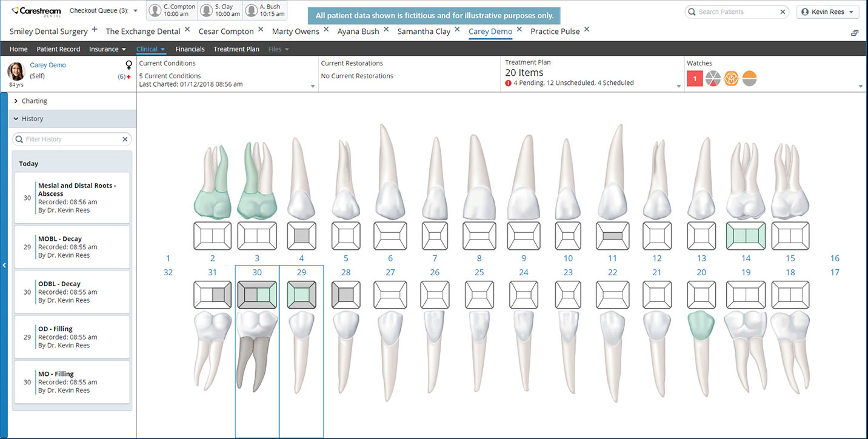Close the Carey Demo tab
This screenshot has width=868, height=439.
519,30
